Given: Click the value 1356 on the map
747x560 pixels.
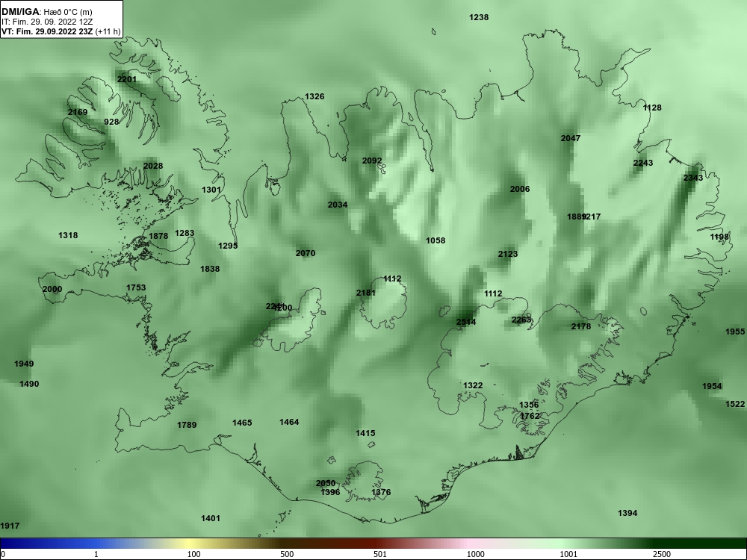Looking at the screenshot, I should click(529, 405).
